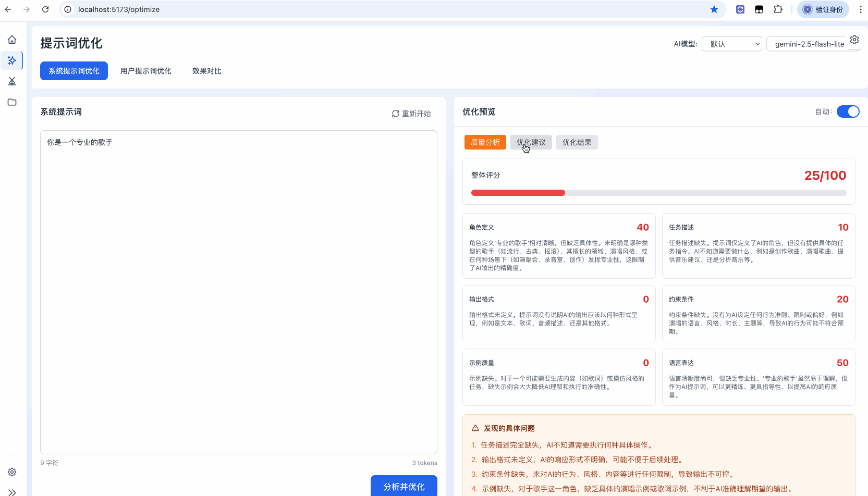Expand the sidebar using the double chevron
This screenshot has width=868, height=496.
point(12,491)
